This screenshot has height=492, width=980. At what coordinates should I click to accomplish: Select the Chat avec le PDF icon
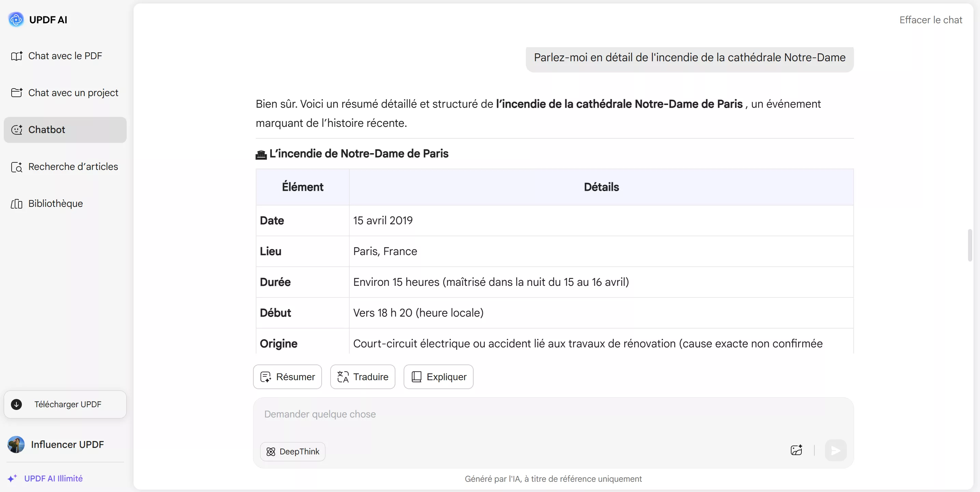pos(17,56)
